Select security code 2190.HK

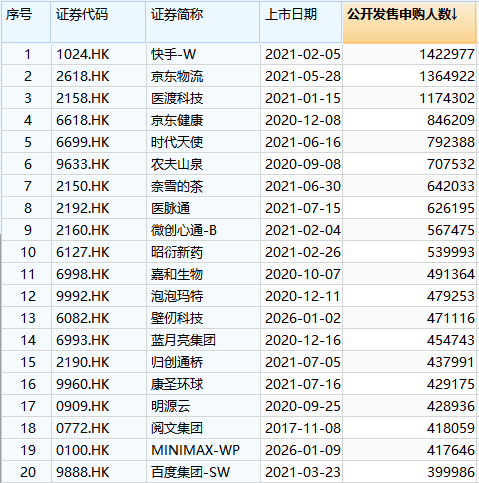tap(99, 362)
